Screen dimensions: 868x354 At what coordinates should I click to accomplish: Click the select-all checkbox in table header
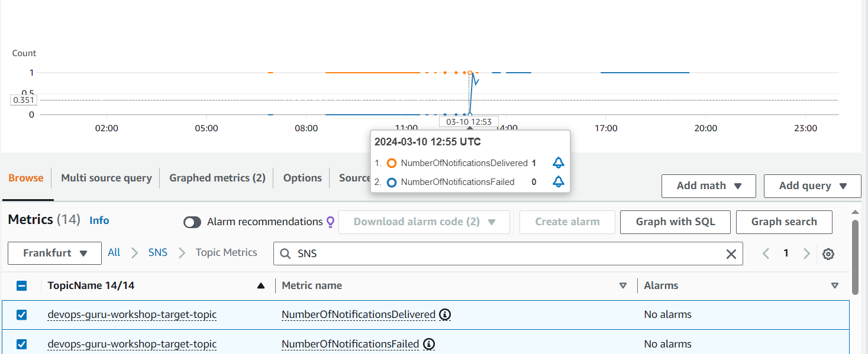point(22,285)
